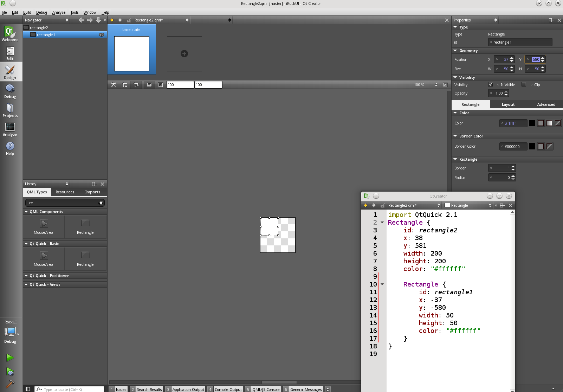Screen dimensions: 563x392
Task: Switch to the Layout tab
Action: point(508,104)
